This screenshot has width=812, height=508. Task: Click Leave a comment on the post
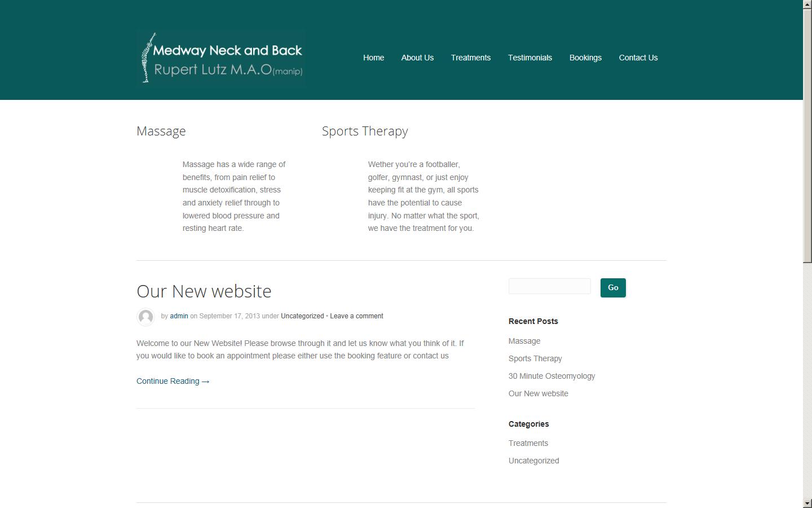click(x=356, y=316)
